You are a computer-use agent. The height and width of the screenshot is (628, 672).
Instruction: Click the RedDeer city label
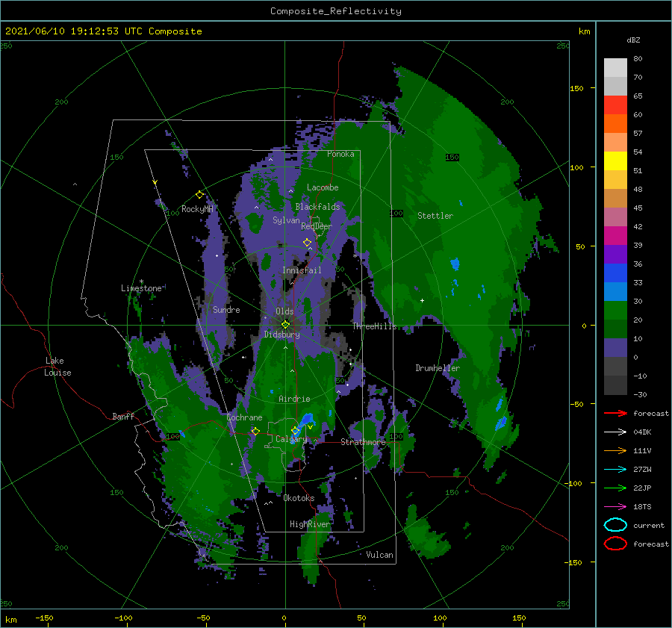(x=317, y=226)
